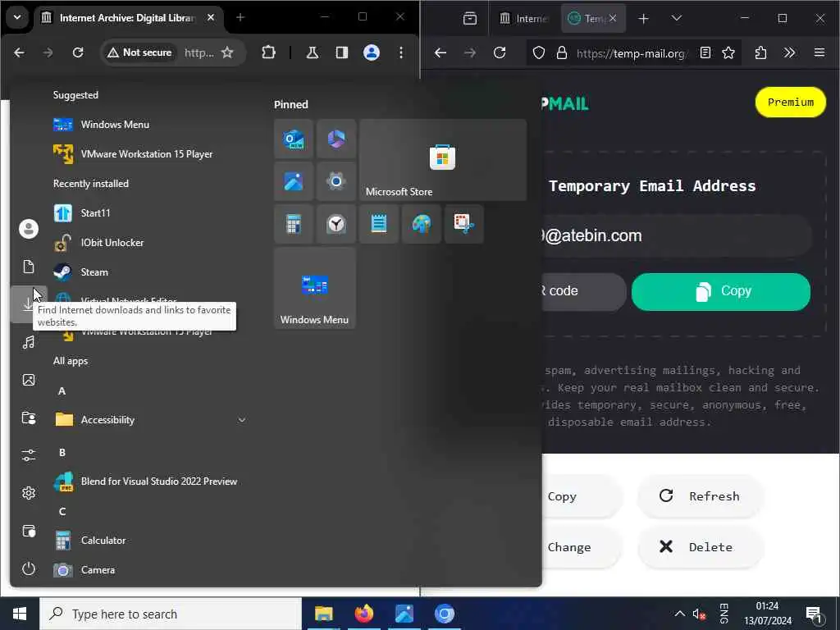Open the Notepad pinned tile
The width and height of the screenshot is (840, 630).
(x=379, y=224)
